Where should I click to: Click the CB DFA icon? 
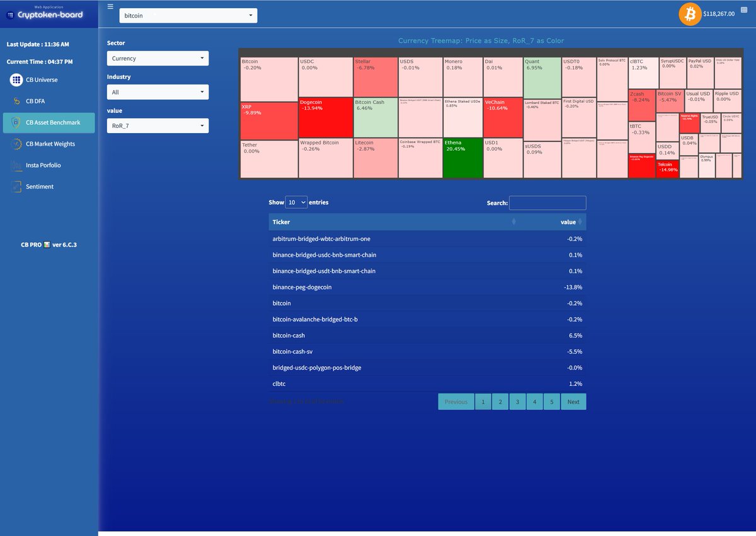coord(16,101)
